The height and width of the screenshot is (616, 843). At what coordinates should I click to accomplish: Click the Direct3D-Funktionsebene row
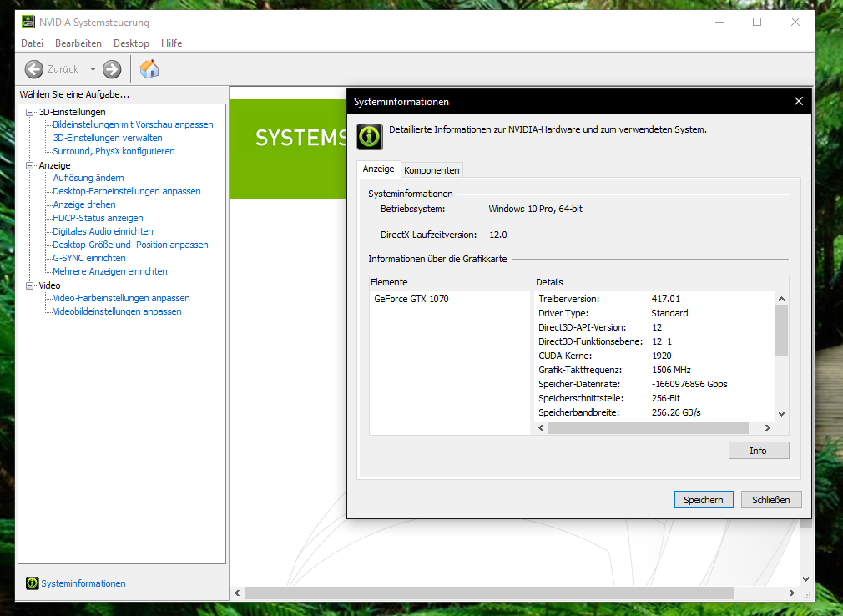tap(655, 342)
